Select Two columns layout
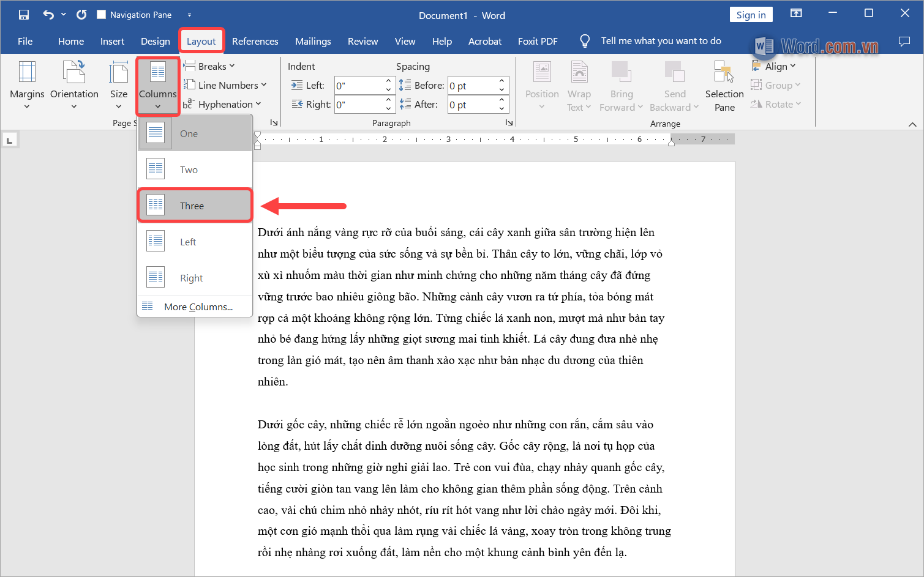Image resolution: width=924 pixels, height=577 pixels. [x=195, y=169]
